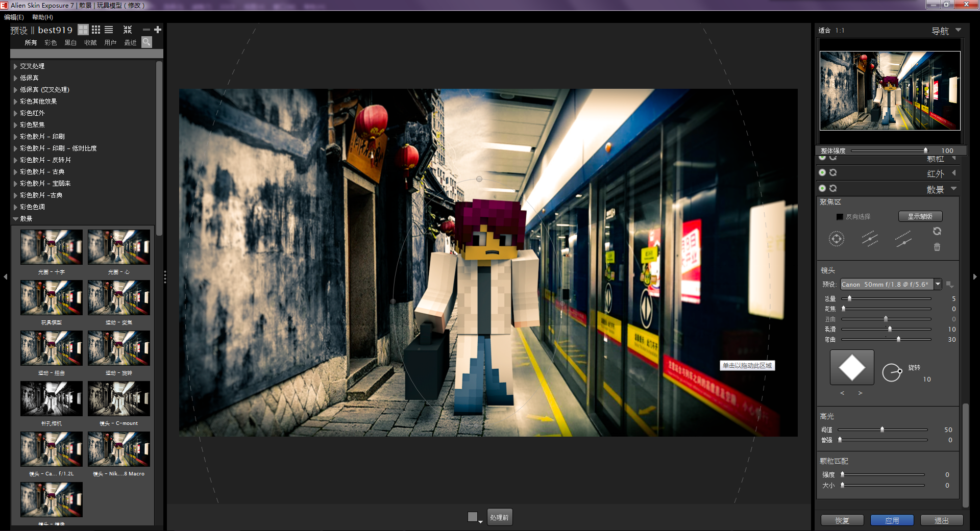The width and height of the screenshot is (980, 531).
Task: Expand the 彩色红外 preset category
Action: coord(16,113)
